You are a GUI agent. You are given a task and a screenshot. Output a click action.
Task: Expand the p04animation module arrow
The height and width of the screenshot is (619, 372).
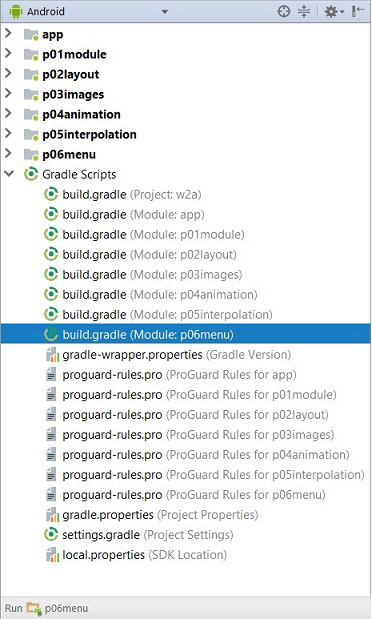click(8, 114)
